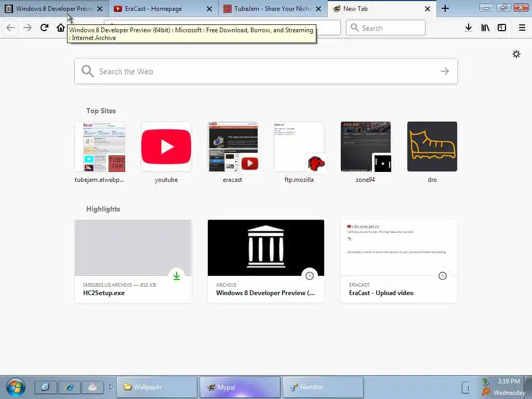Image resolution: width=532 pixels, height=399 pixels.
Task: Open new tab preferences gear
Action: (516, 54)
